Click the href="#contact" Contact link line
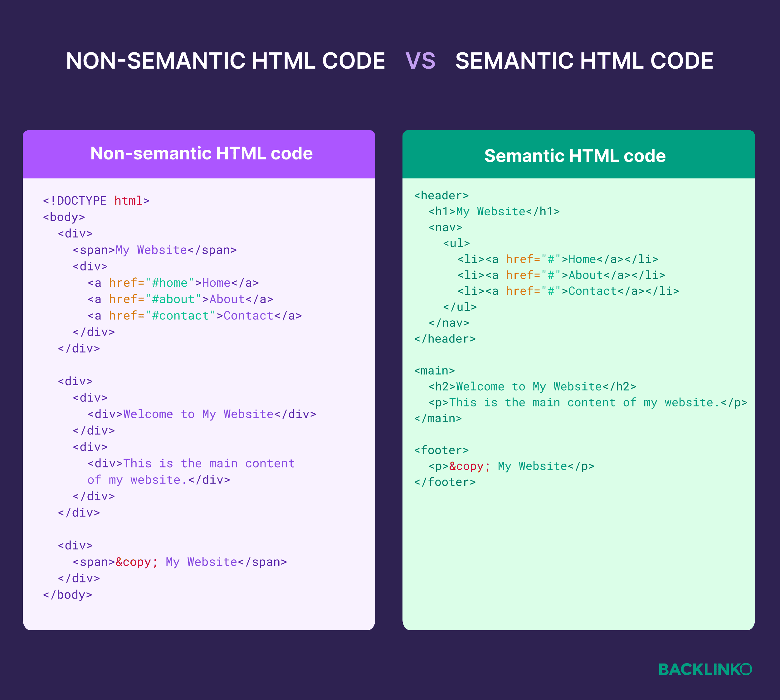 coord(195,316)
